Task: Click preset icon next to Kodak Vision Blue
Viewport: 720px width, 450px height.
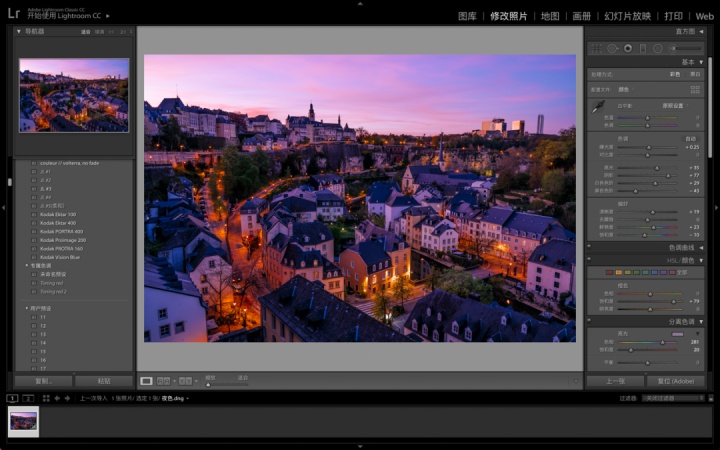Action: click(x=34, y=257)
